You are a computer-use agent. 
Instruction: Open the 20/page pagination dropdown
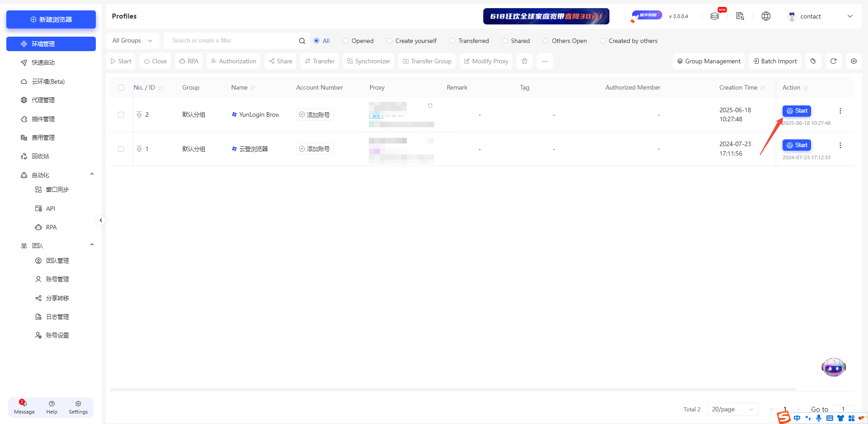click(732, 409)
